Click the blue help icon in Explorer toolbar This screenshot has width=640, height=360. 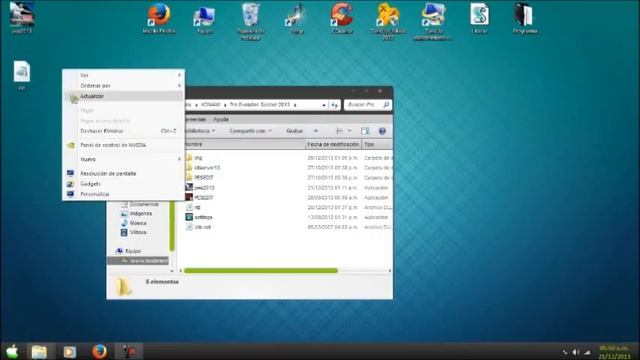pyautogui.click(x=382, y=131)
